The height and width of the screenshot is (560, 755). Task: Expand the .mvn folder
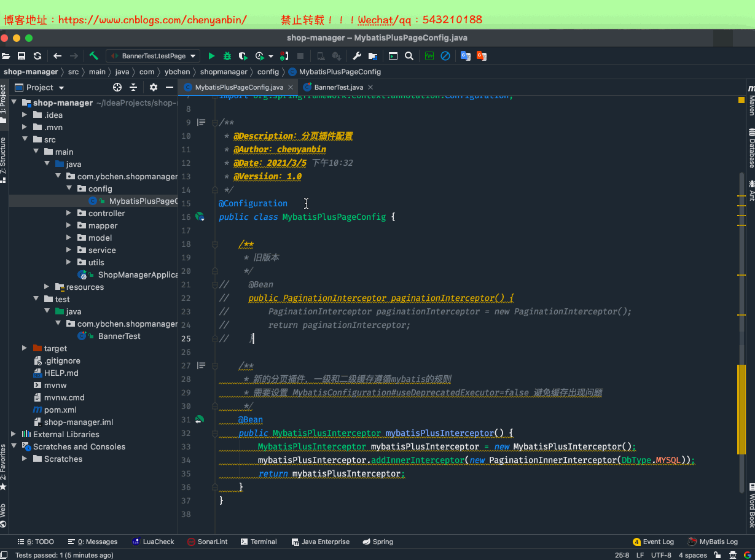25,127
